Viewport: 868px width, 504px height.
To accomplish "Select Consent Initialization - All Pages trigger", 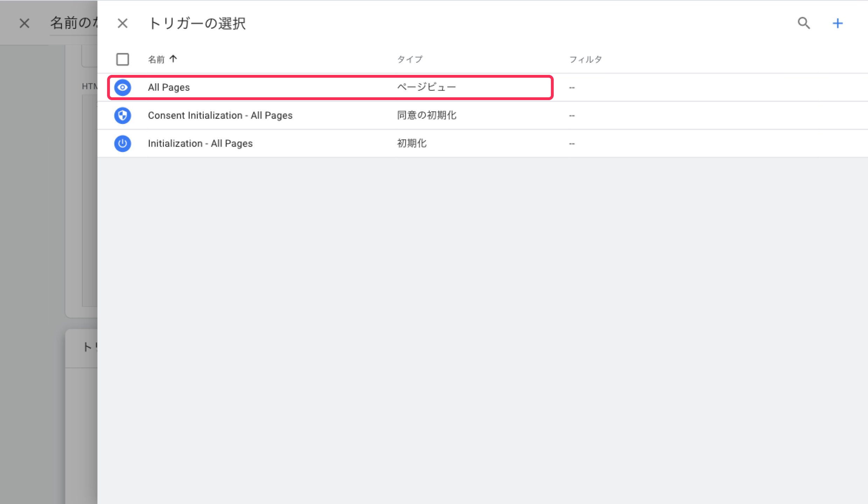I will coord(220,115).
